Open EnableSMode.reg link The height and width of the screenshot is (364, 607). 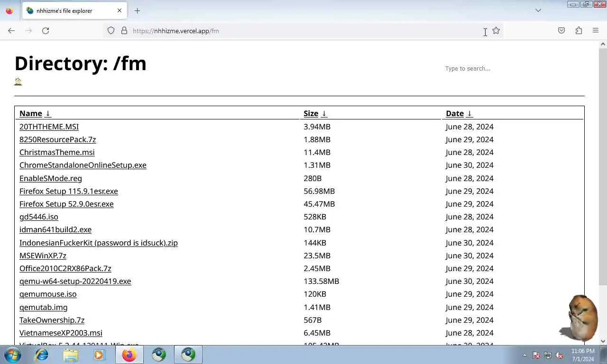(51, 178)
